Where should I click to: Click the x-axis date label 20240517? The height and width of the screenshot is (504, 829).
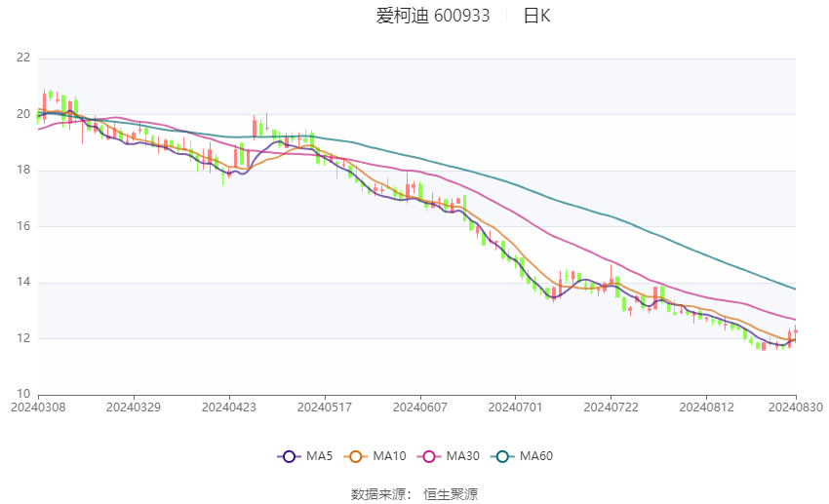(325, 407)
